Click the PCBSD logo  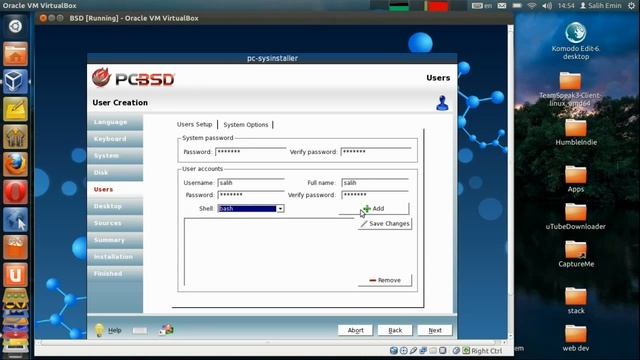click(133, 78)
